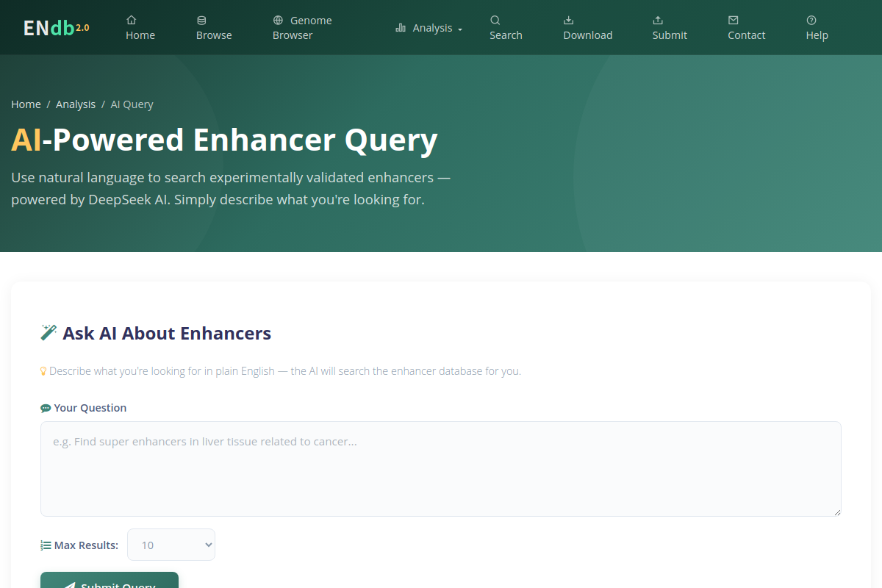Click the Analysis bar chart icon
Viewport: 882px width, 588px height.
coord(401,28)
